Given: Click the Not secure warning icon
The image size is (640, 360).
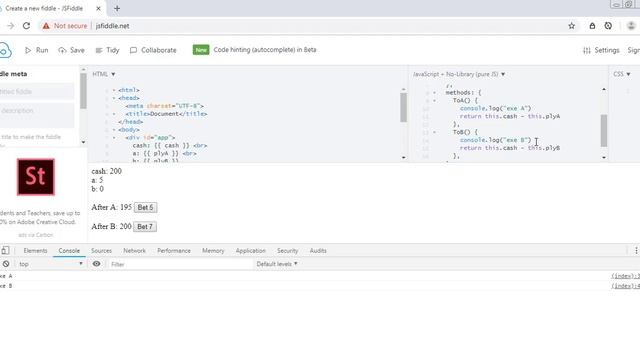Looking at the screenshot, I should click(x=46, y=26).
